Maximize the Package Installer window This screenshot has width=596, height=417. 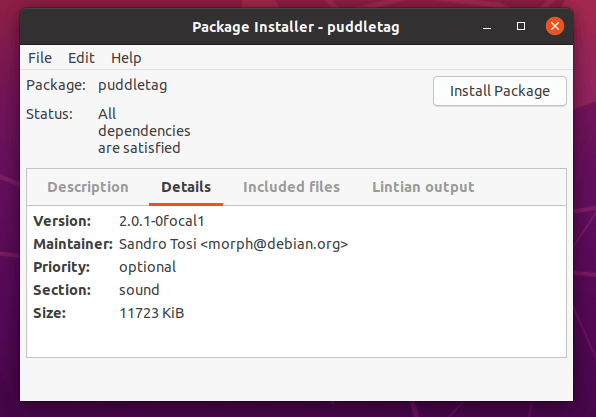(x=521, y=26)
